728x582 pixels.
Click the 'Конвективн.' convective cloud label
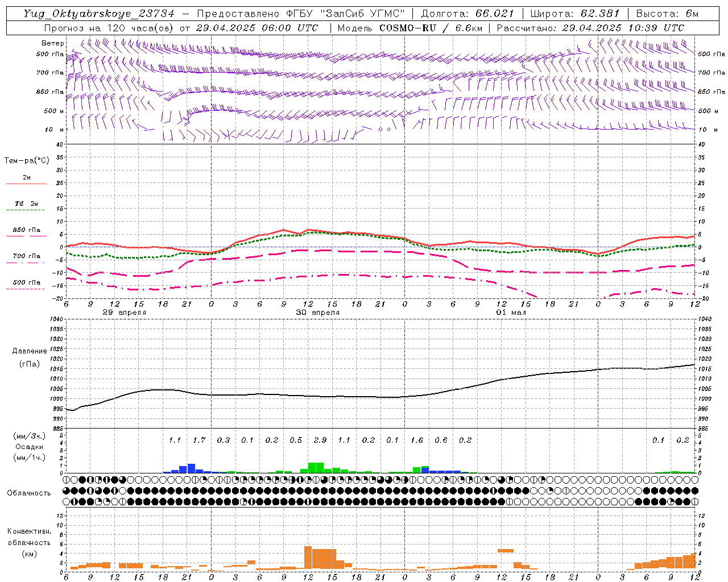point(29,531)
